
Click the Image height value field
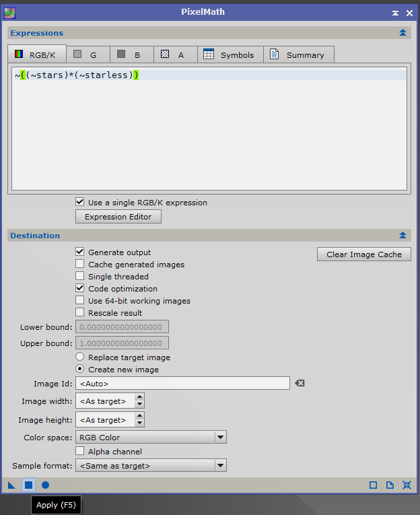(x=105, y=420)
